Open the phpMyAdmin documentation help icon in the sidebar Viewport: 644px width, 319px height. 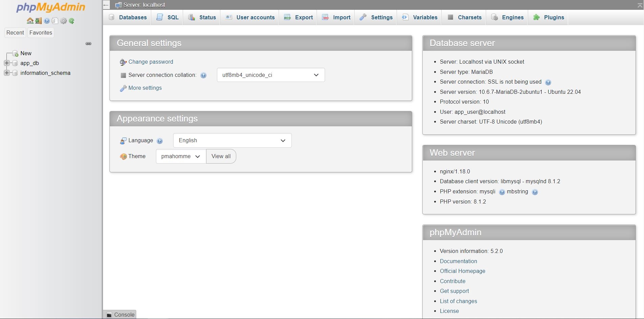point(47,21)
